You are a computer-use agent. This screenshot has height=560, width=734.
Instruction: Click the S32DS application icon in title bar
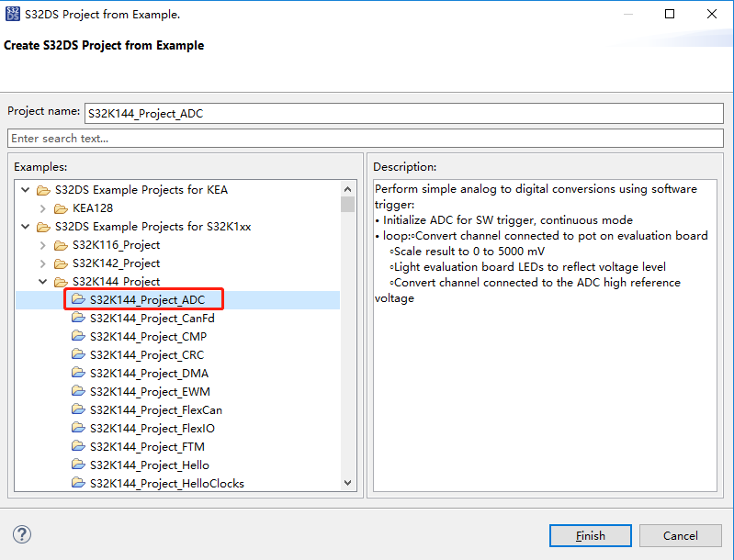pos(13,14)
